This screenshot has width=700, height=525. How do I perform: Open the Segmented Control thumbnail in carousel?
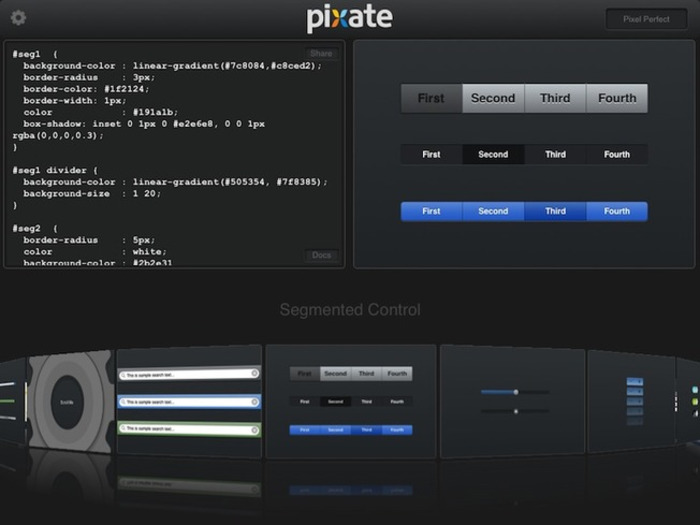tap(351, 401)
